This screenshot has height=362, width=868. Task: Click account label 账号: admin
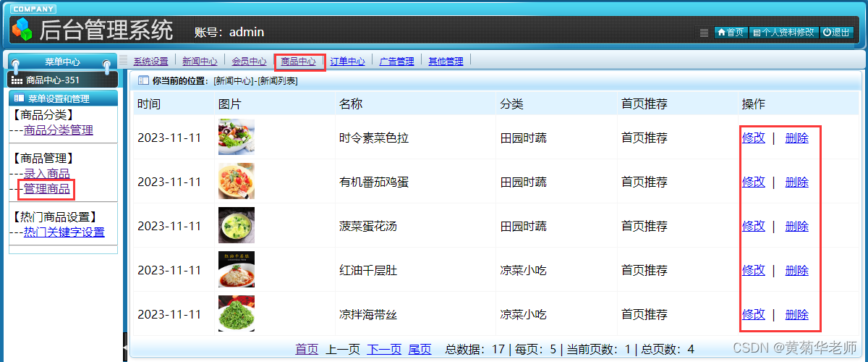[229, 32]
